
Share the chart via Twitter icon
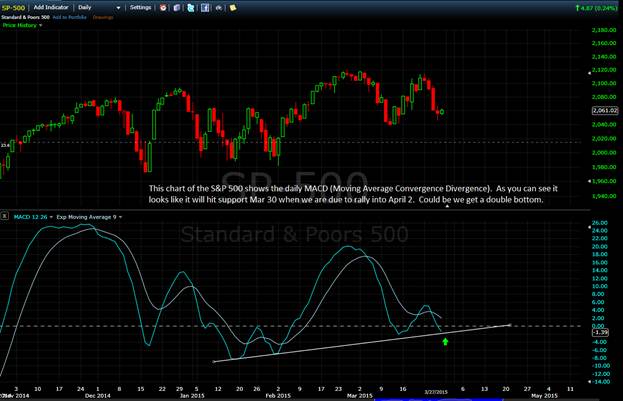coord(191,8)
